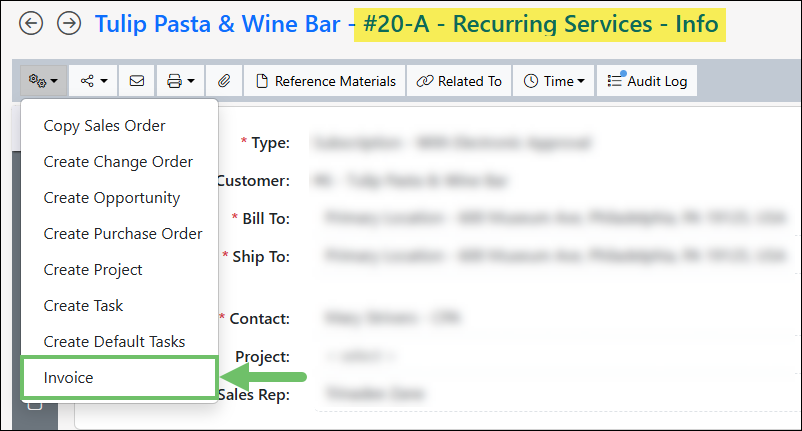Click the email envelope icon
This screenshot has height=431, width=802.
click(137, 81)
